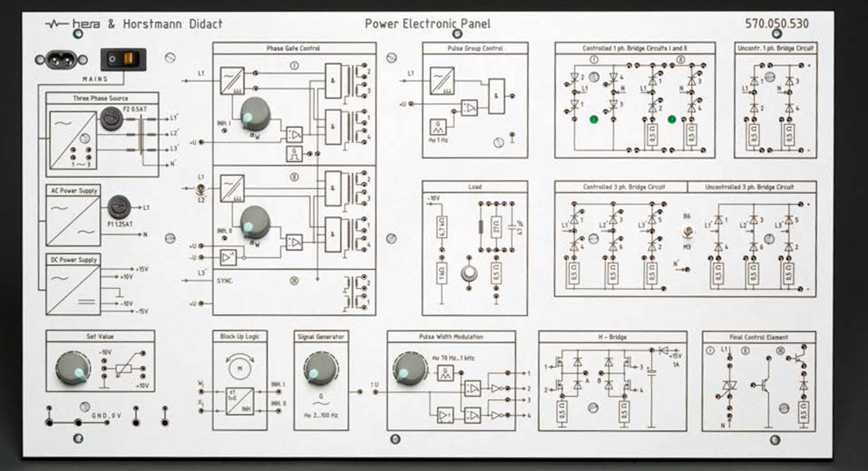Click the left green LED in the bridge circuits

[594, 119]
